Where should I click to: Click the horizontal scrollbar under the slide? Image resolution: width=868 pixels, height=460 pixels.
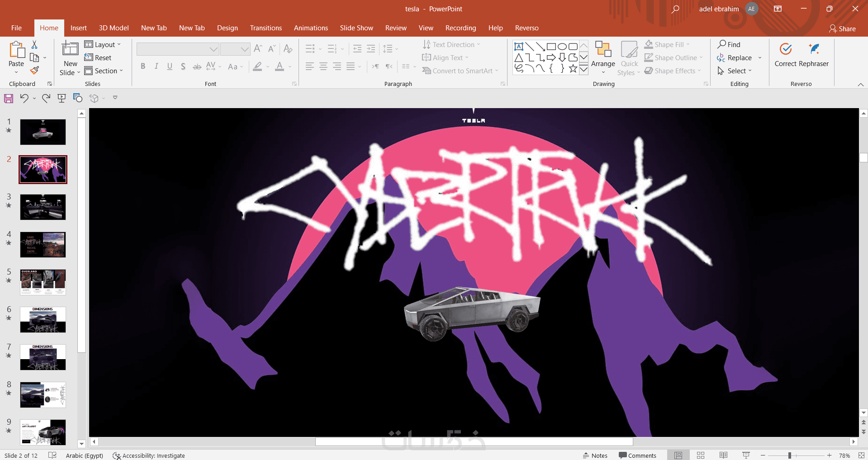pyautogui.click(x=474, y=441)
